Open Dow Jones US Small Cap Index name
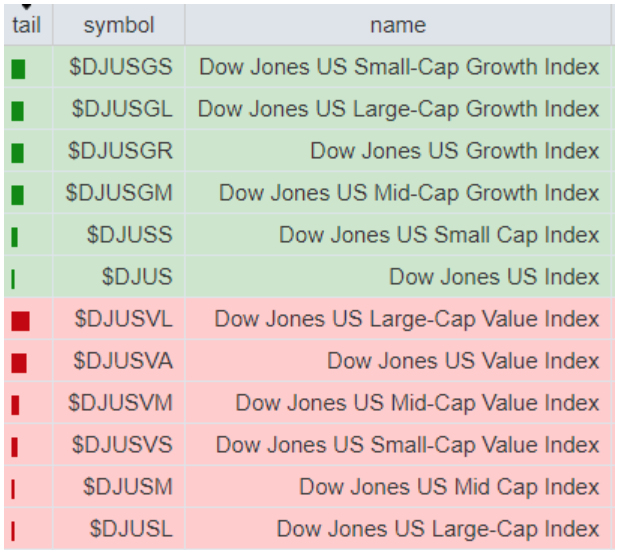Viewport: 618px width, 550px height. (x=439, y=235)
